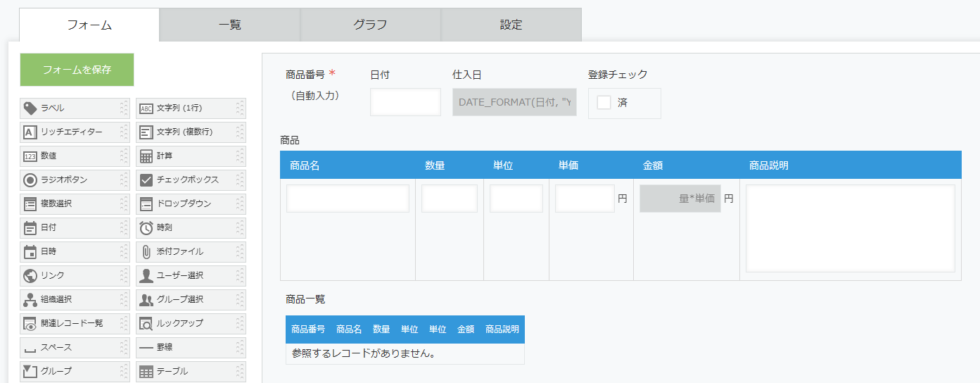This screenshot has width=980, height=383.
Task: Select the スペース field icon
Action: (x=30, y=349)
